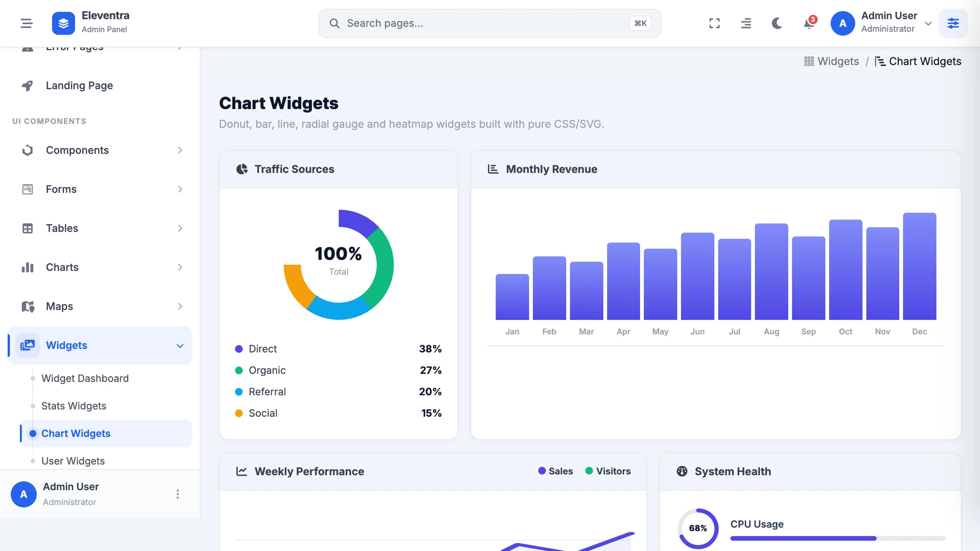Collapse the Widgets menu chevron
Viewport: 980px width, 551px height.
tap(180, 346)
